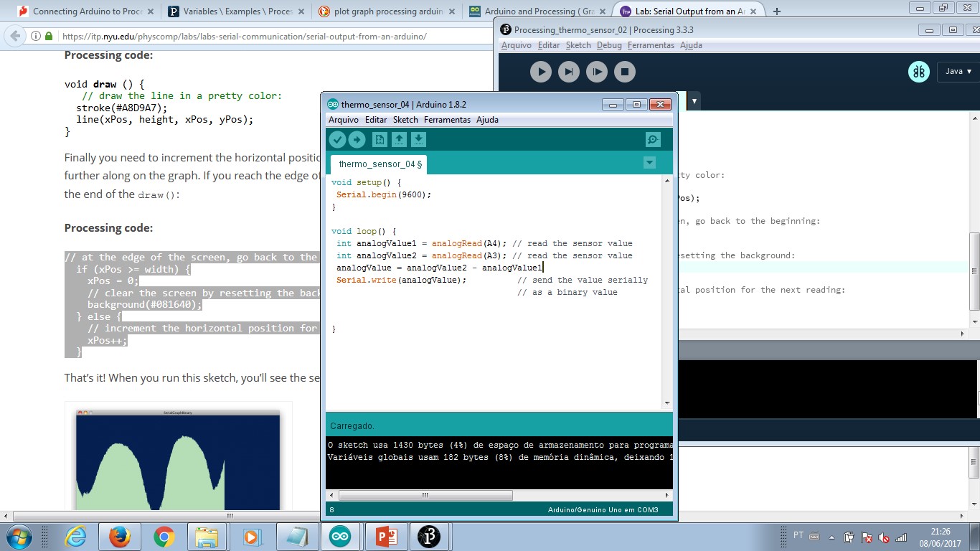Viewport: 980px width, 551px height.
Task: Open the Java mode dropdown in Processing
Action: pyautogui.click(x=958, y=71)
